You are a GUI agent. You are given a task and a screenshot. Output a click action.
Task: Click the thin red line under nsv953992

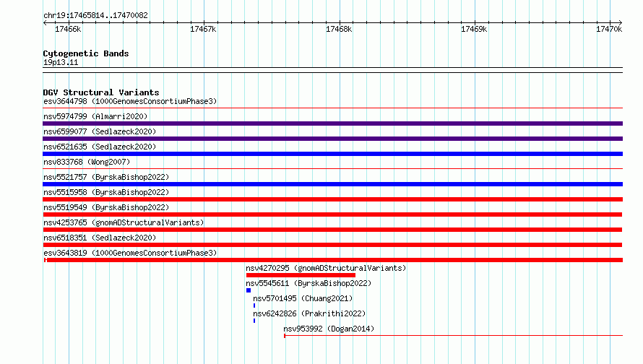coord(453,336)
